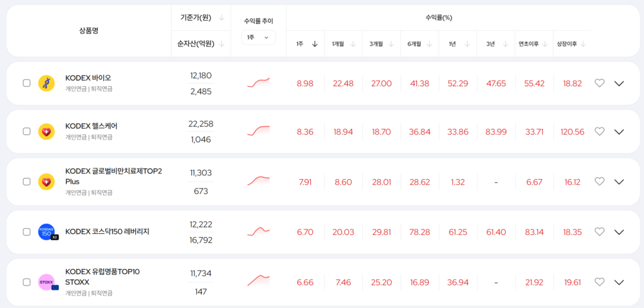Favorite KODEX 헬스케어 with the heart icon
The image size is (644, 308).
tap(599, 131)
